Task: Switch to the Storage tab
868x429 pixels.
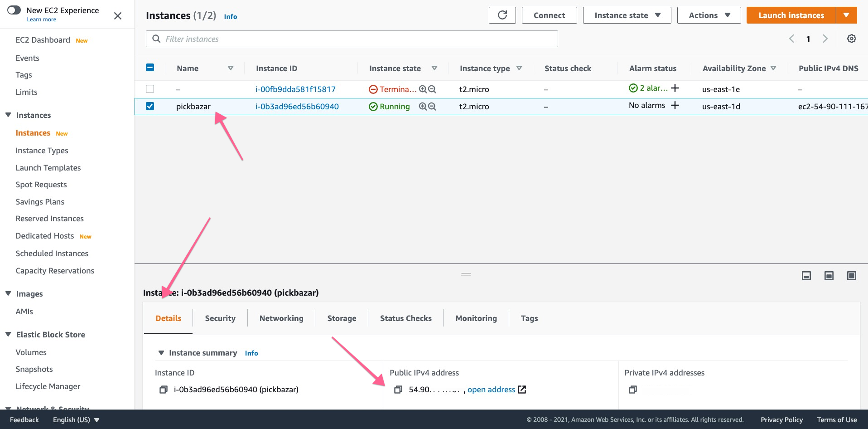Action: point(342,318)
